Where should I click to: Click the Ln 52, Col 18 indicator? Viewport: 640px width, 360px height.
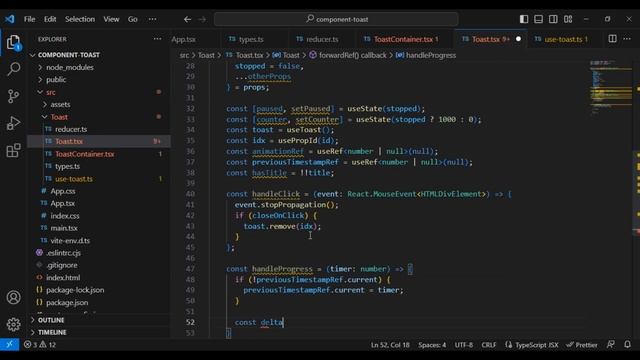[390, 345]
